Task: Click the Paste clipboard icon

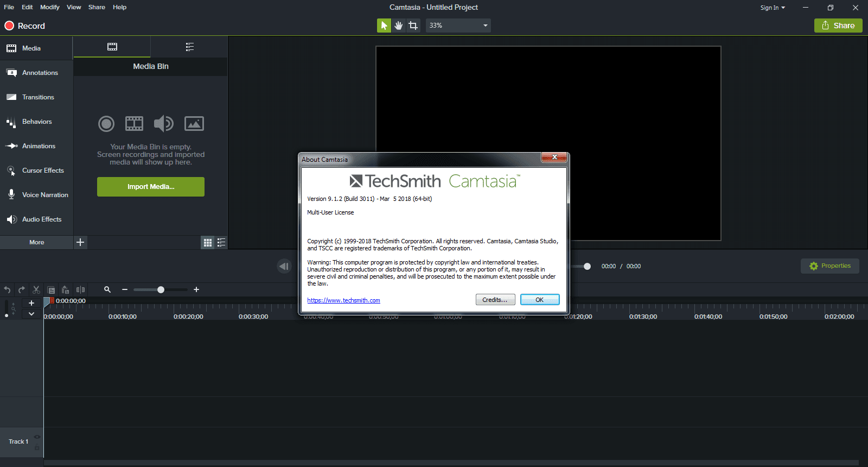Action: pyautogui.click(x=65, y=290)
